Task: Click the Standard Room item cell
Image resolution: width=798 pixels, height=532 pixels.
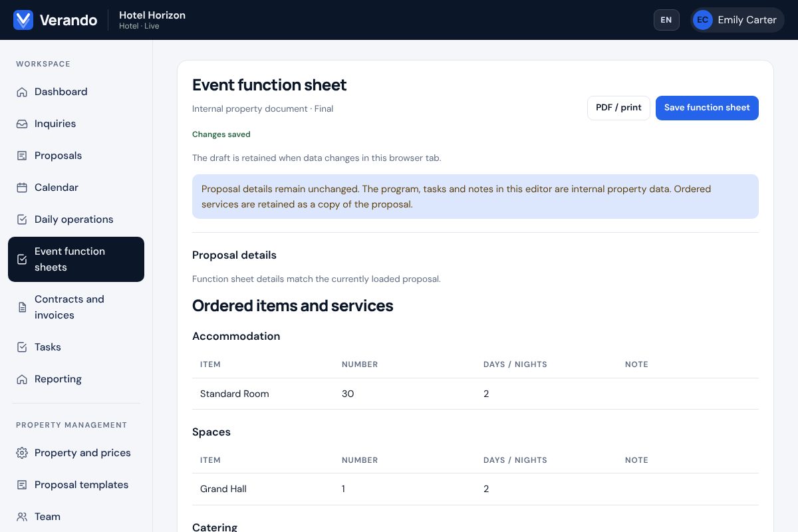Action: tap(235, 394)
